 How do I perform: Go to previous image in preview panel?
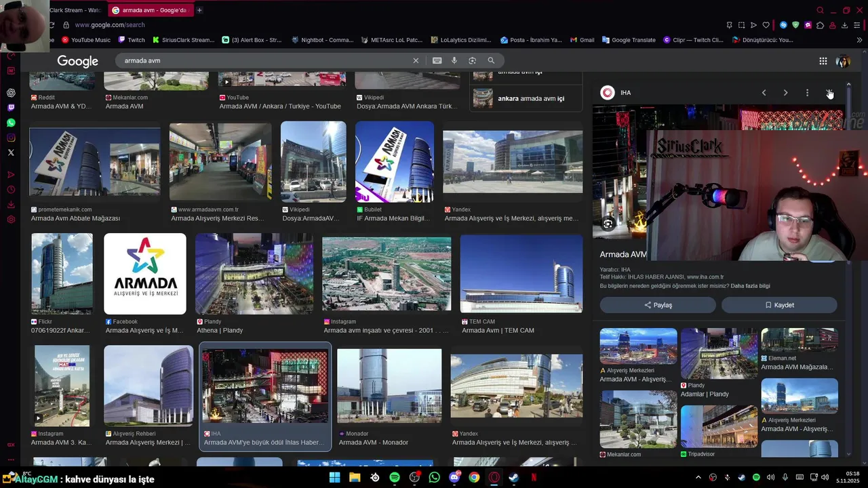coord(764,93)
